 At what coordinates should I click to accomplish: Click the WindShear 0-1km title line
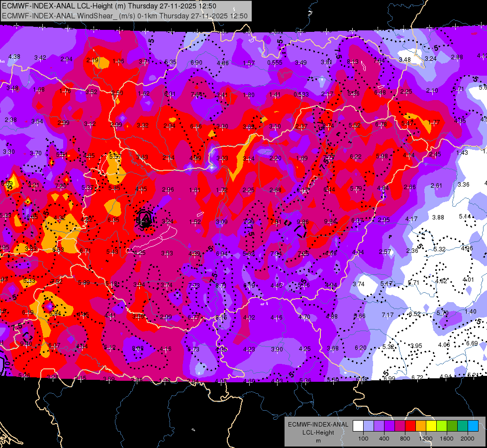click(125, 16)
